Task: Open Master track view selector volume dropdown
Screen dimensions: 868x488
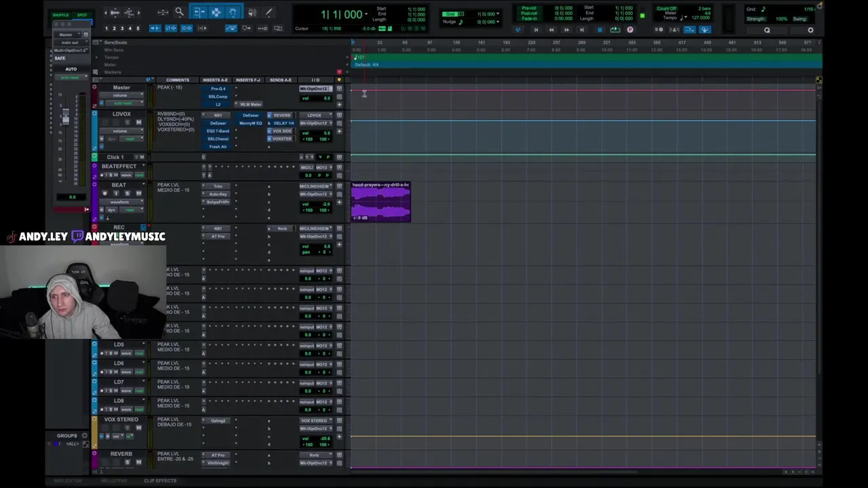Action: (x=120, y=96)
